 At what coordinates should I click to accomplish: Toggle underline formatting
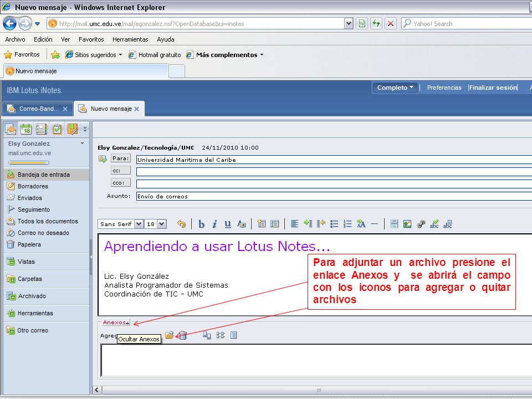click(228, 224)
